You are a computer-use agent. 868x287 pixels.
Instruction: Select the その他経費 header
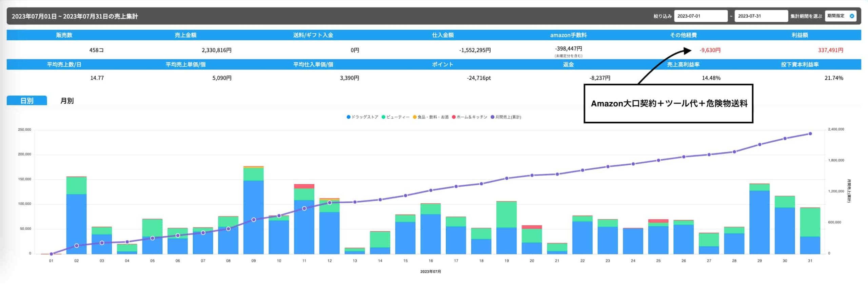683,35
